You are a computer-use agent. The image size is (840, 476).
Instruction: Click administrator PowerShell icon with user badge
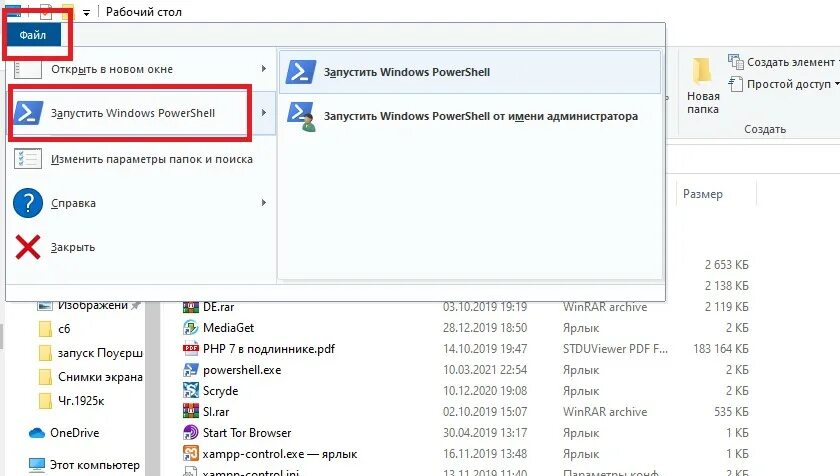(301, 116)
